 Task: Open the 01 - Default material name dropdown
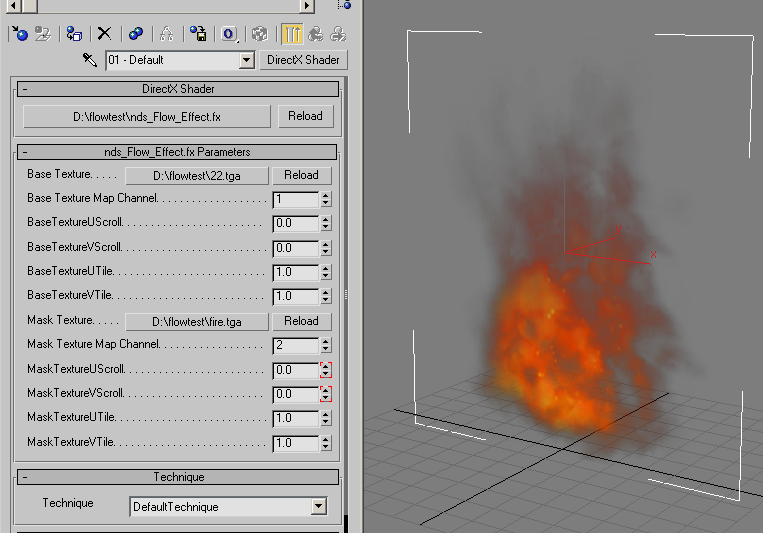tap(247, 60)
